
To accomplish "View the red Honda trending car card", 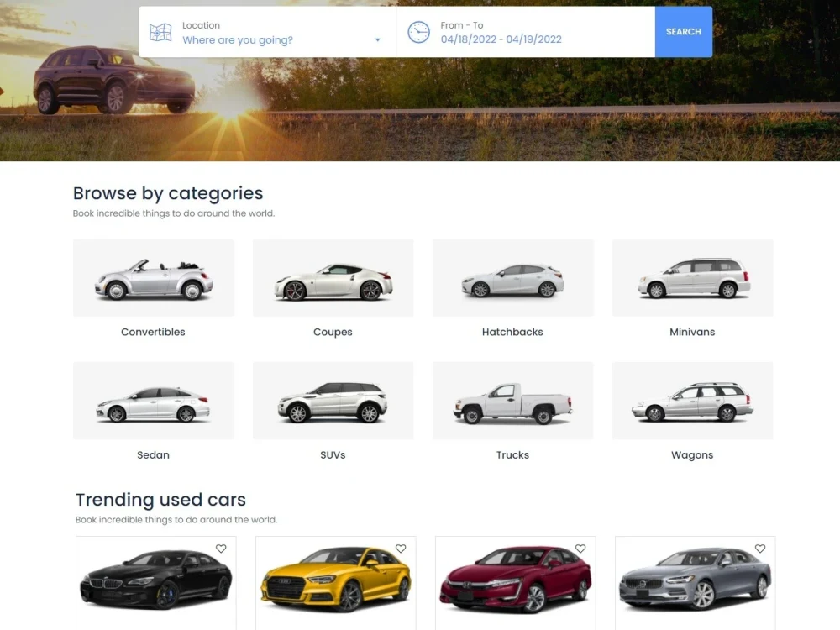I will [x=516, y=583].
